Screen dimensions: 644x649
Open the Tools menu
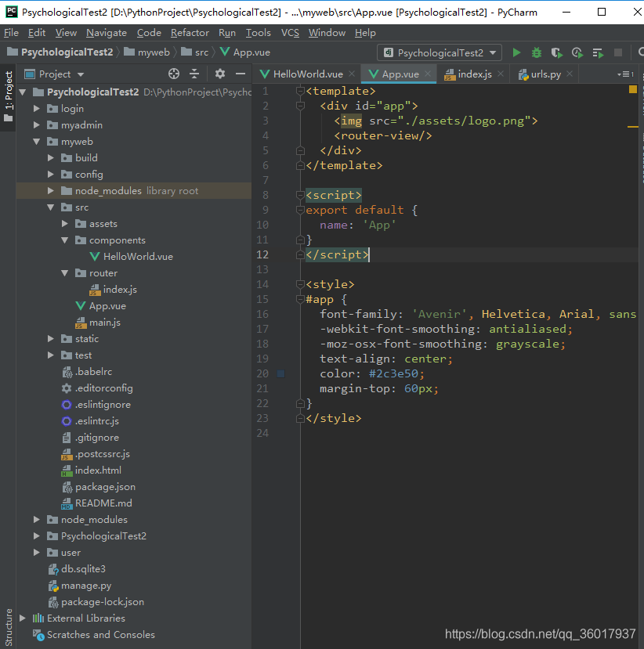coord(258,33)
